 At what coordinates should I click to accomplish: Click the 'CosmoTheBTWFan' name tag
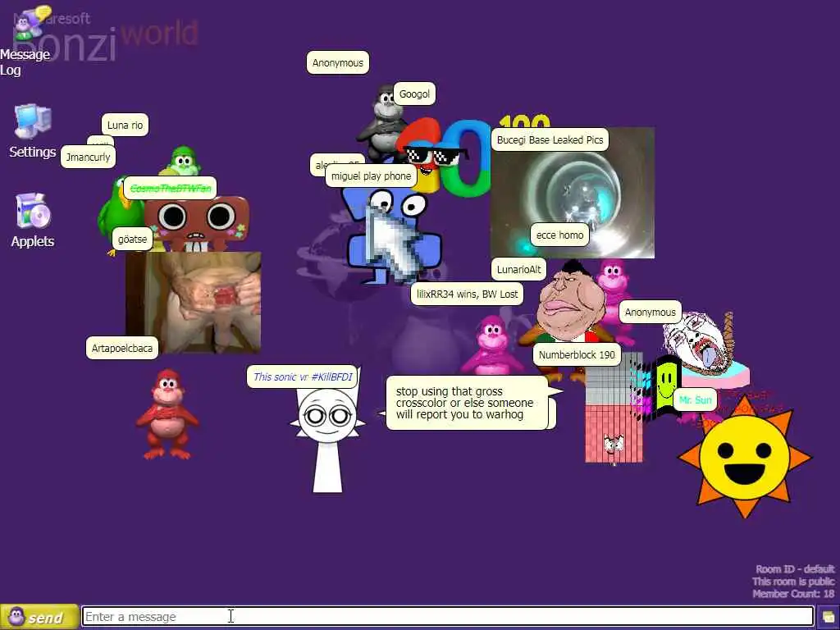[171, 188]
